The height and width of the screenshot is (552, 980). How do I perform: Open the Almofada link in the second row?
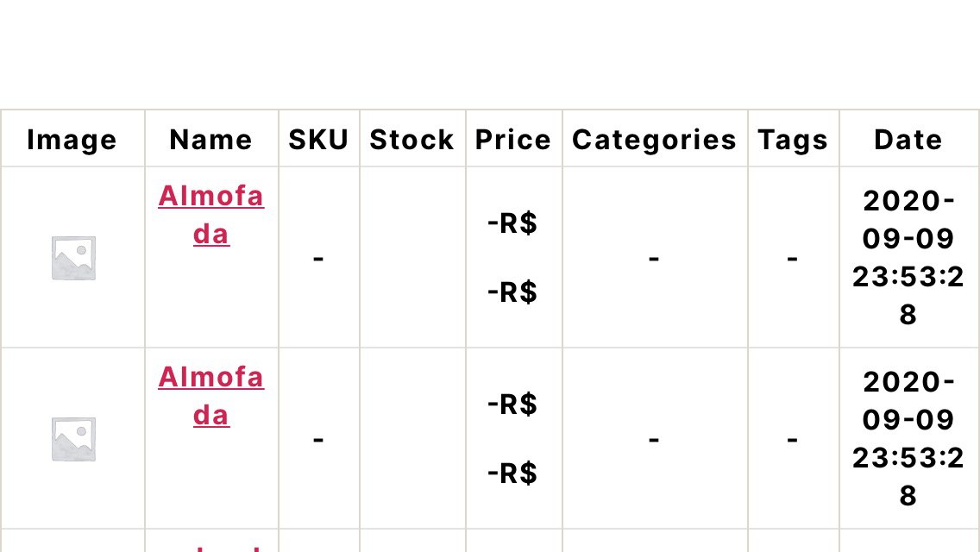[211, 396]
